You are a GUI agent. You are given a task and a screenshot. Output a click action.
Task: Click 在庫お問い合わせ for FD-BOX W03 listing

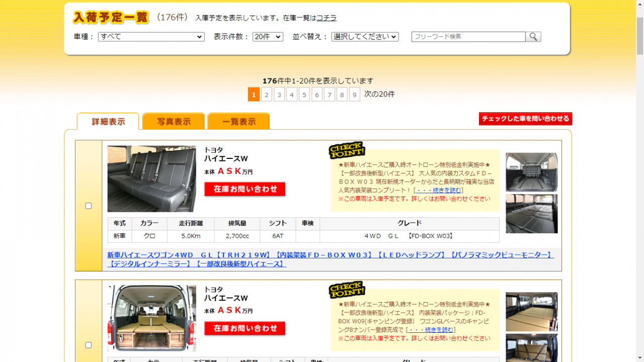(x=245, y=189)
